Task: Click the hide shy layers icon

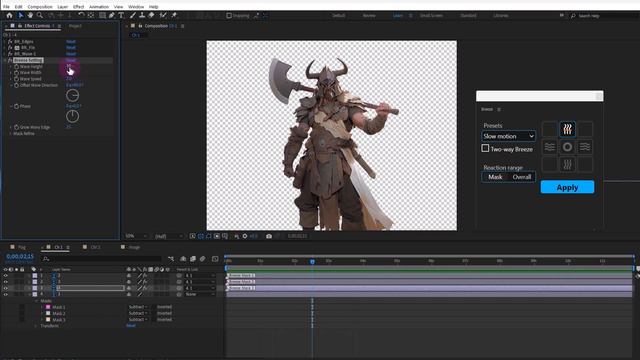Action: (x=183, y=259)
